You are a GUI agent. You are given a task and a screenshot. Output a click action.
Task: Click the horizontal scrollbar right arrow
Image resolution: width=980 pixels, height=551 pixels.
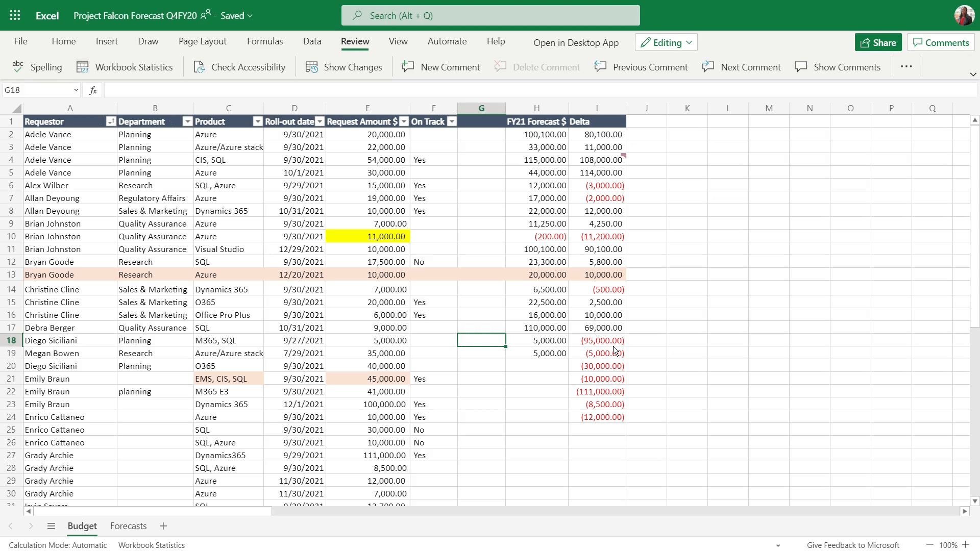point(965,511)
